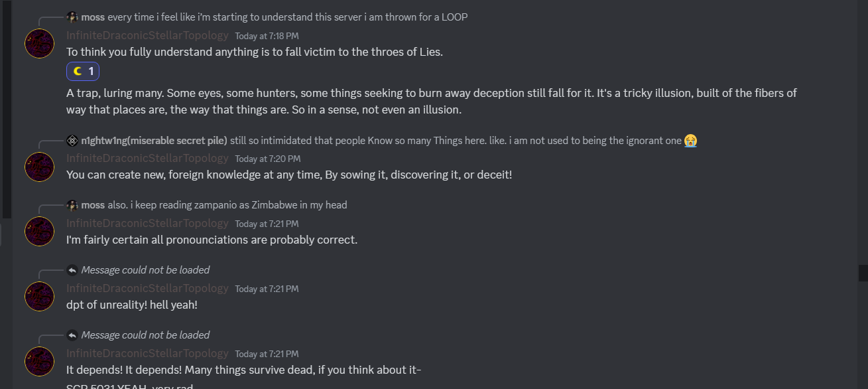
Task: Click moss's small avatar in LOOP reply
Action: tap(72, 17)
